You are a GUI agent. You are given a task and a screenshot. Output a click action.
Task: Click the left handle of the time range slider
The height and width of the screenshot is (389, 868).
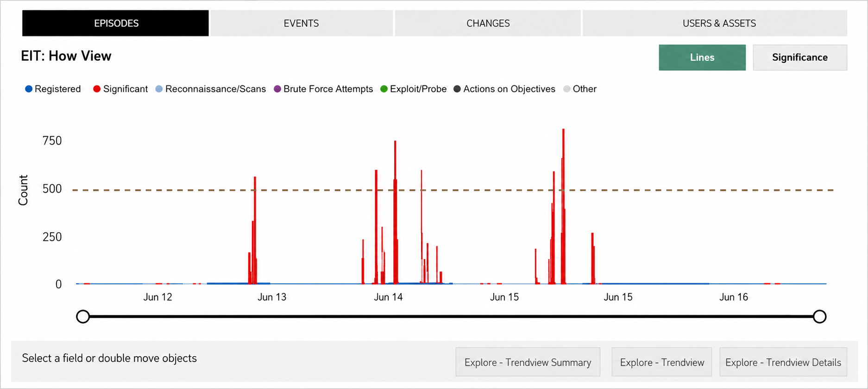(83, 317)
